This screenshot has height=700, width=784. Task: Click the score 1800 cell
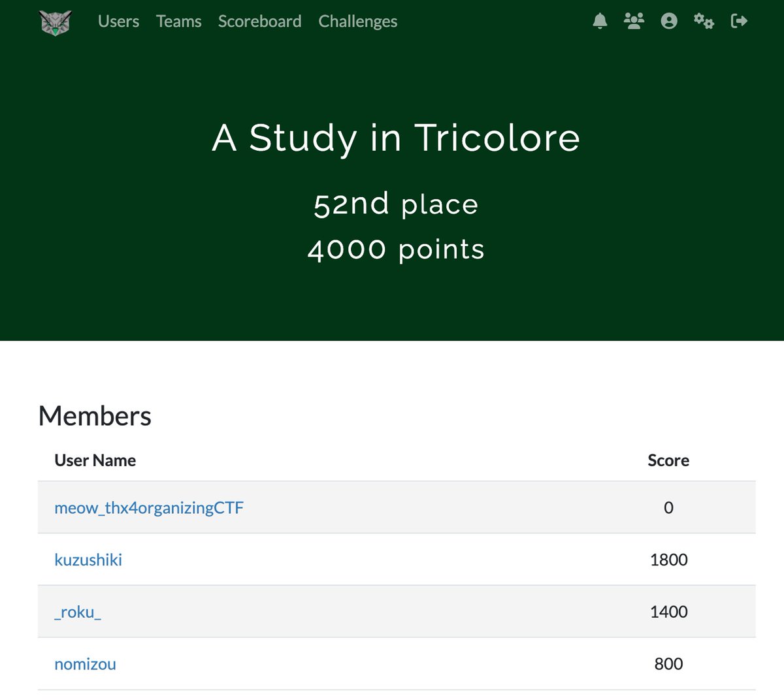click(669, 560)
